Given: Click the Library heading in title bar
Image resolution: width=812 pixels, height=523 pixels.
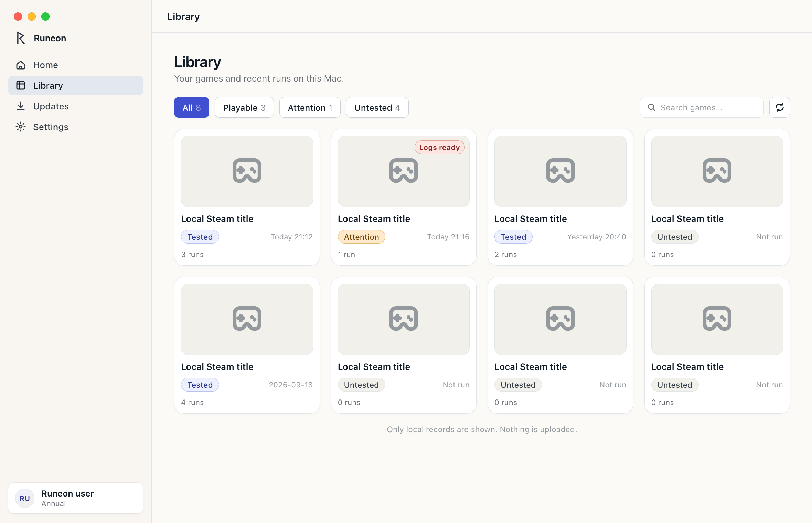Looking at the screenshot, I should [183, 17].
